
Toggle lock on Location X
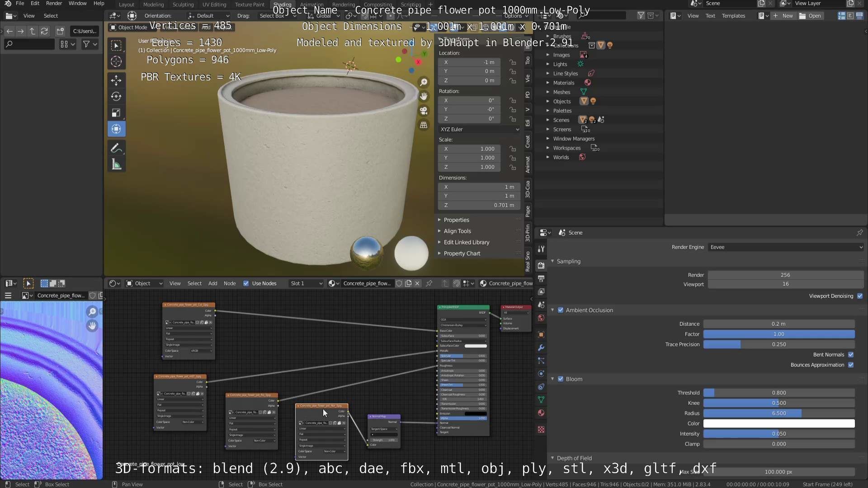coord(513,62)
